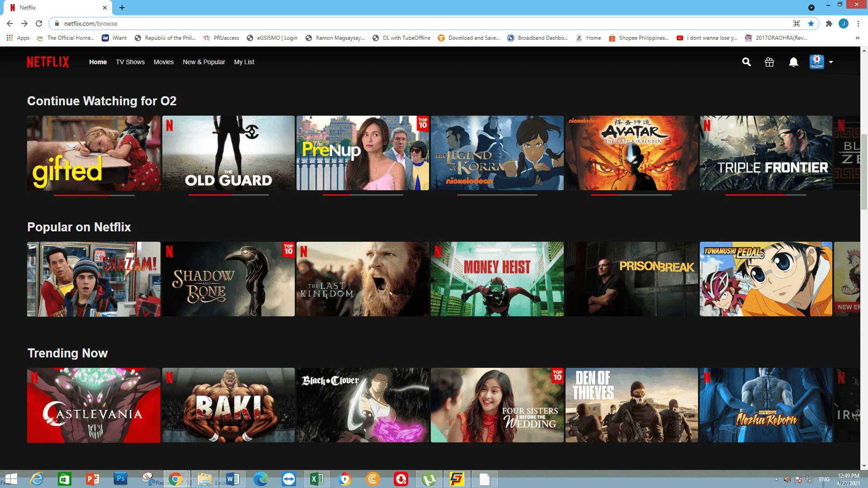The image size is (868, 488).
Task: Open The Last Kingdom card
Action: [363, 279]
